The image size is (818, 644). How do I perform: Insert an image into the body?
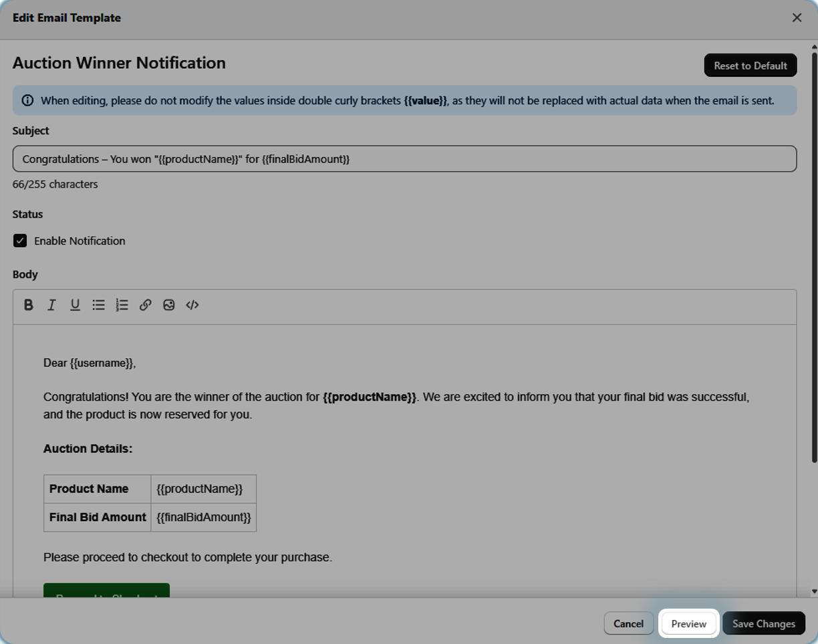(x=168, y=305)
